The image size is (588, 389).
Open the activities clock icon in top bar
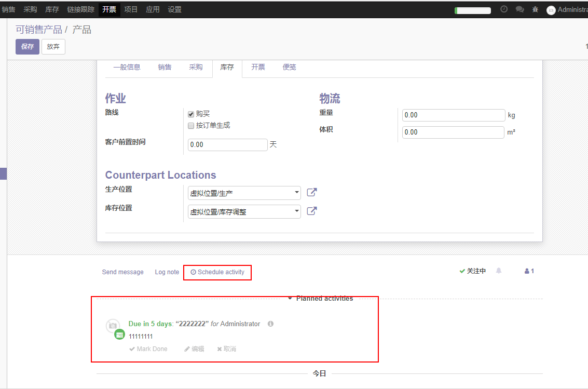[503, 9]
